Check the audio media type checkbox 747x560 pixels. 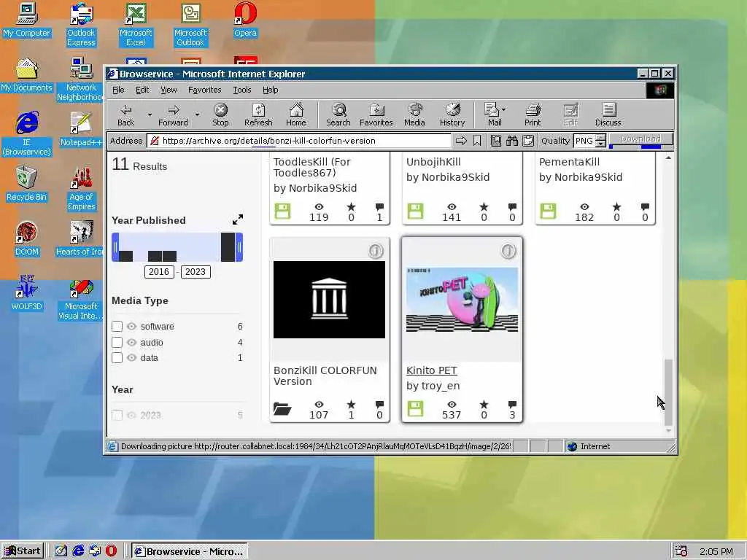(x=117, y=343)
